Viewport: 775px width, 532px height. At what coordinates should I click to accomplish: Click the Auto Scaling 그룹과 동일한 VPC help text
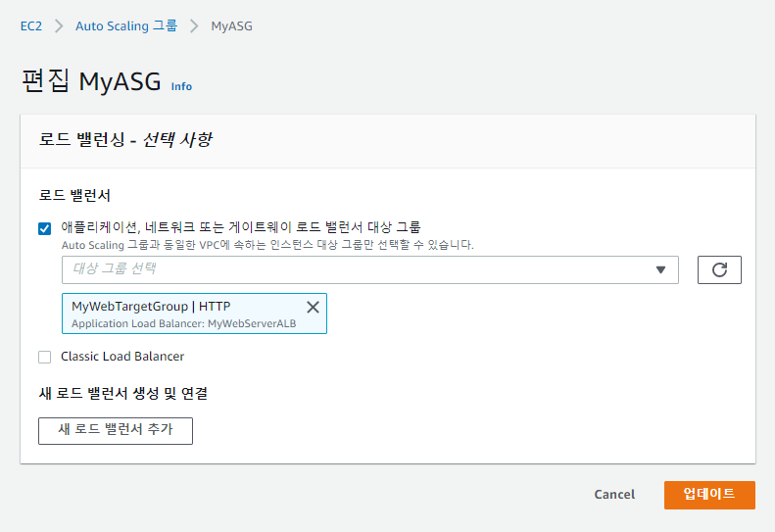(267, 245)
